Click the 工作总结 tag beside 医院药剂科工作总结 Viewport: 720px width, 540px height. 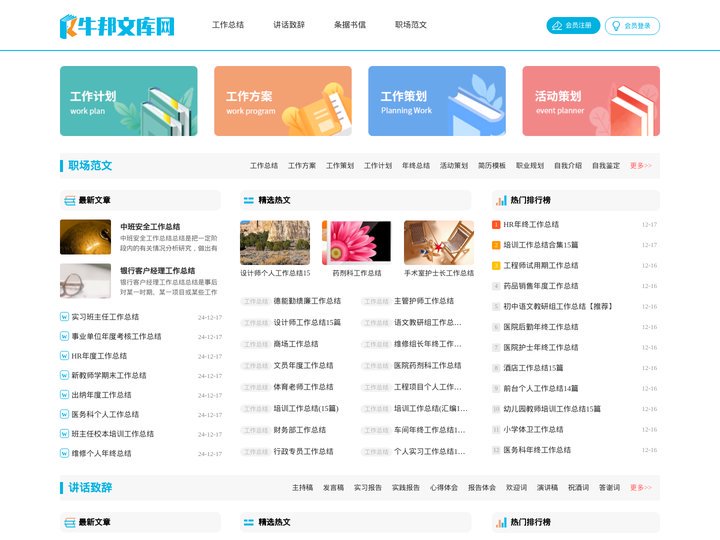pos(376,366)
